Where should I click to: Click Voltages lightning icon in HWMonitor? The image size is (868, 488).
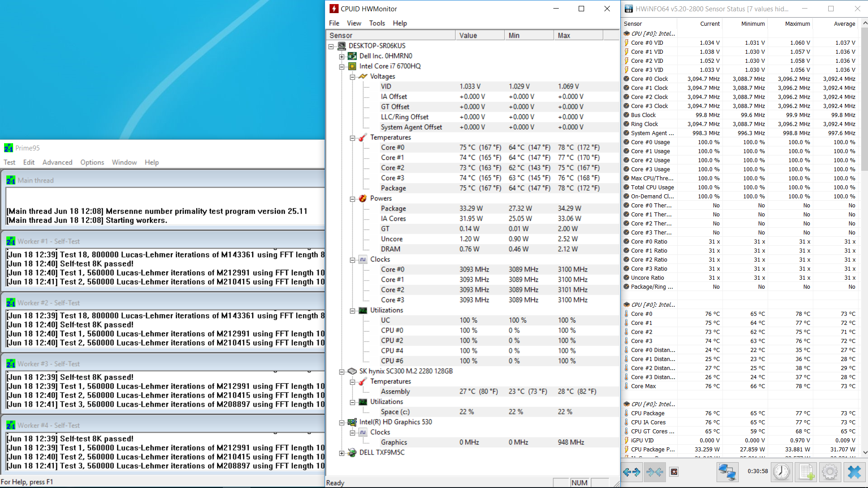tap(363, 76)
